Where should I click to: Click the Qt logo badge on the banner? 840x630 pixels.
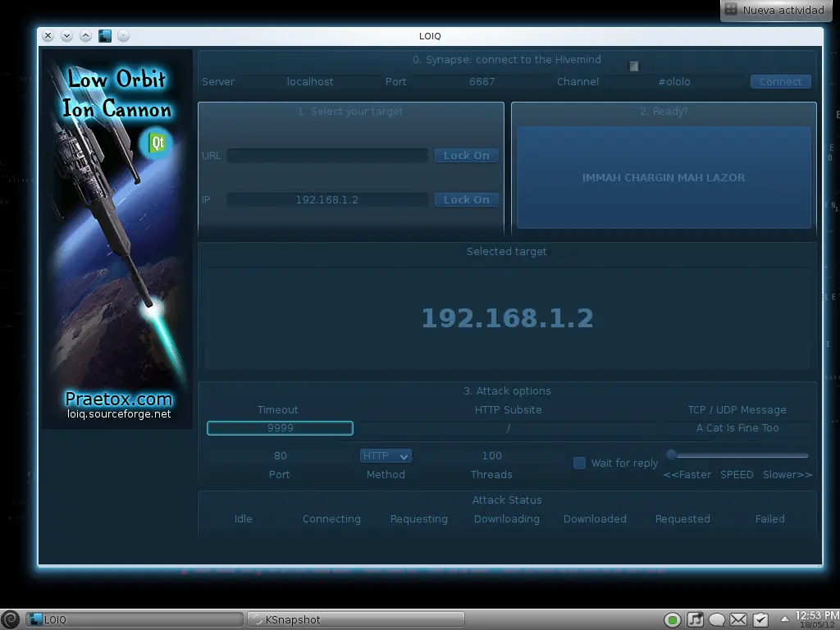pos(157,143)
